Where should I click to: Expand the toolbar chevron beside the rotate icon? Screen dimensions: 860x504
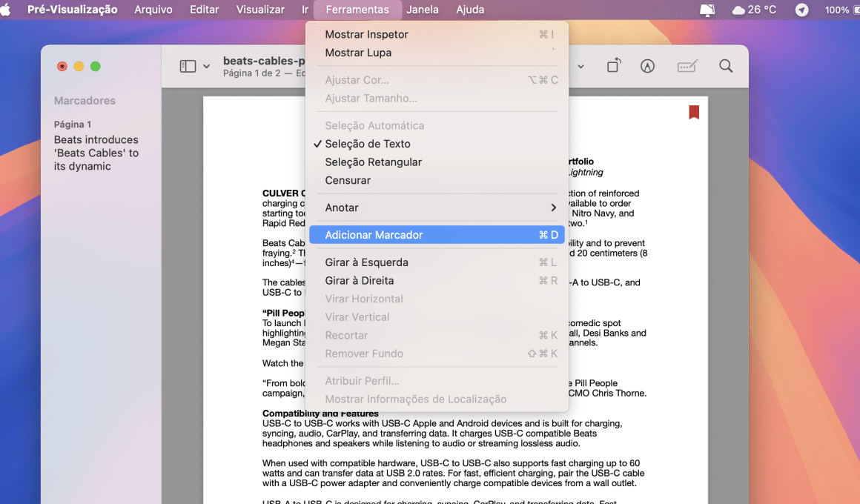[x=580, y=67]
